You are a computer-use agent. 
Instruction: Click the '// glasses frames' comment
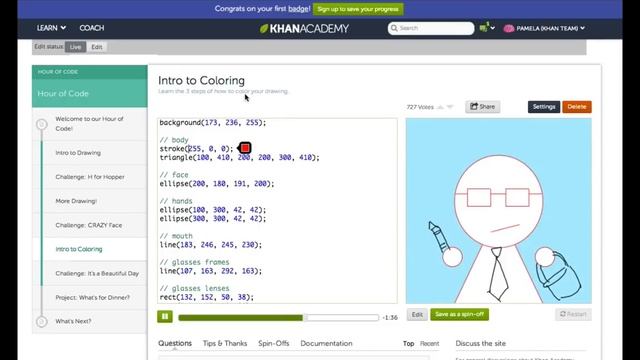[x=194, y=262]
